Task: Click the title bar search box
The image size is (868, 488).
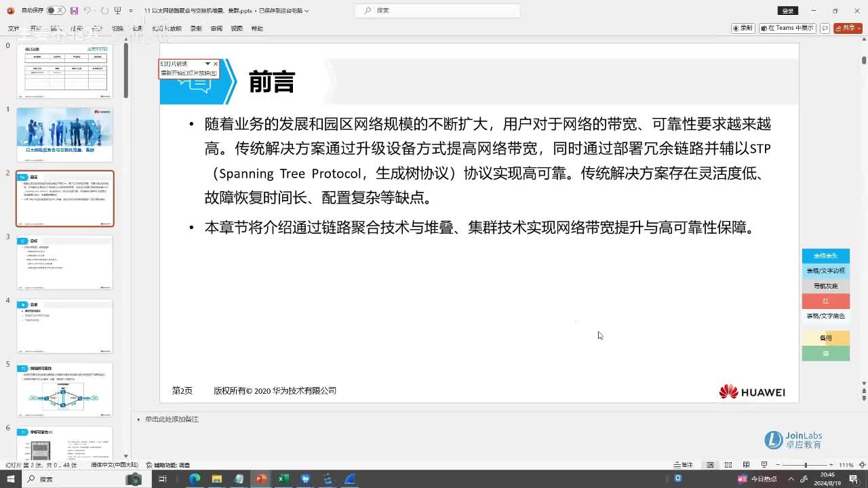Action: pyautogui.click(x=437, y=11)
